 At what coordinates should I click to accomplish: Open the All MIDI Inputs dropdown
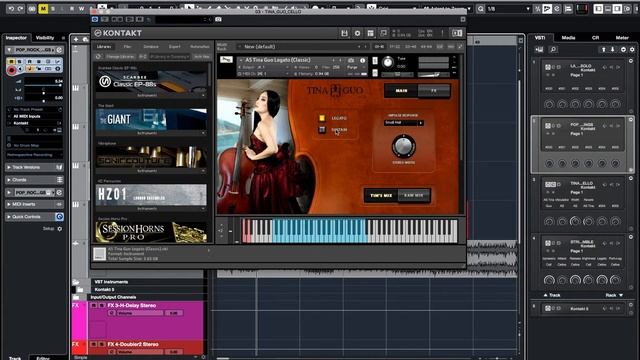coord(34,116)
